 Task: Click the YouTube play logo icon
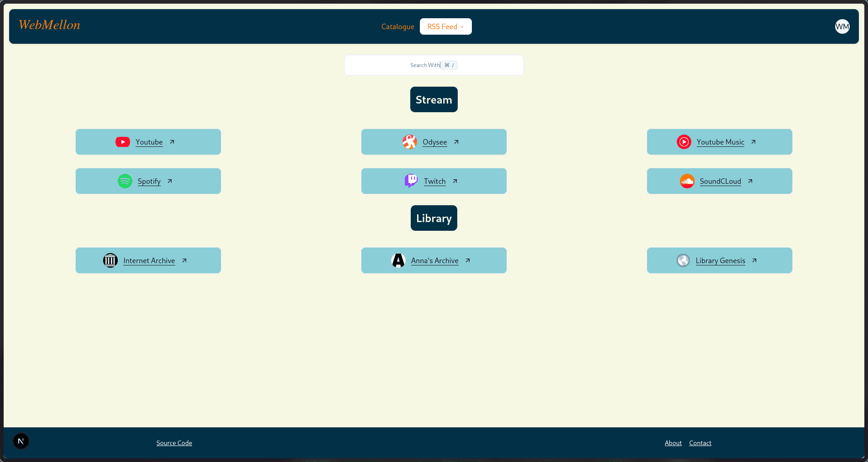(123, 142)
